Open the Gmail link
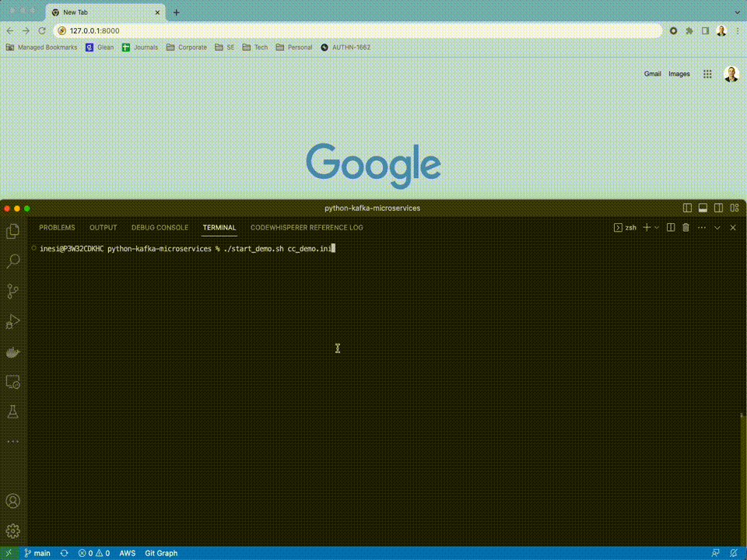Viewport: 747px width, 560px height. (x=652, y=74)
